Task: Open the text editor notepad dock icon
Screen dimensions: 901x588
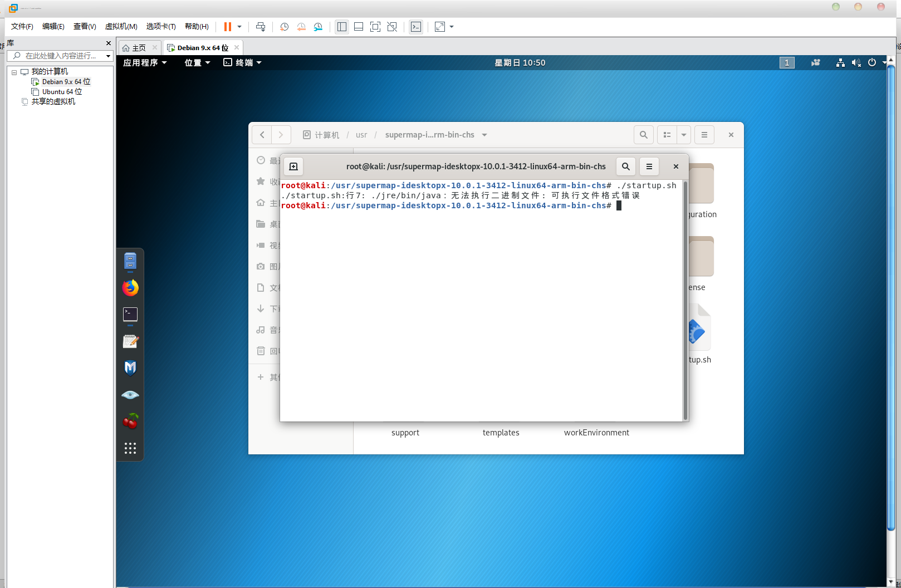Action: coord(130,341)
